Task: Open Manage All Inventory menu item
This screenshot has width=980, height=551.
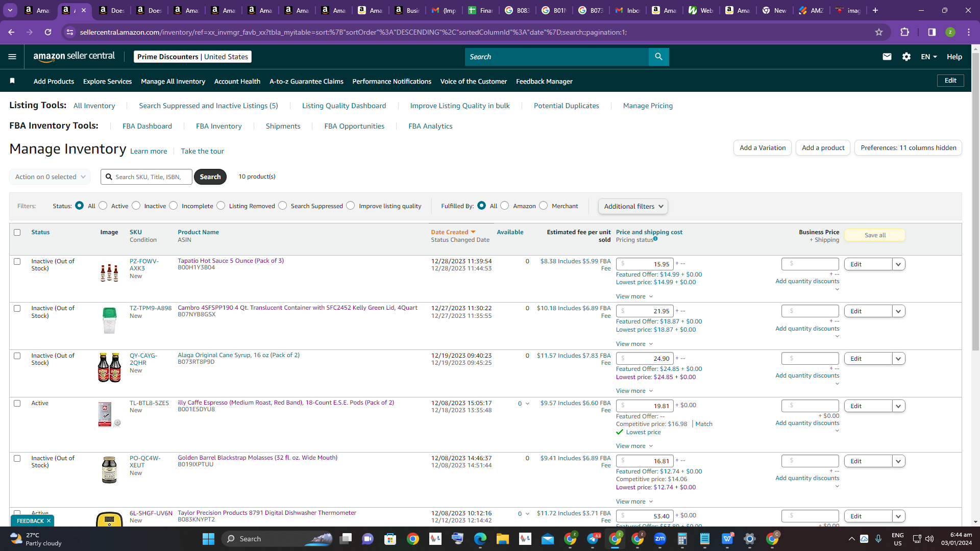Action: tap(173, 81)
